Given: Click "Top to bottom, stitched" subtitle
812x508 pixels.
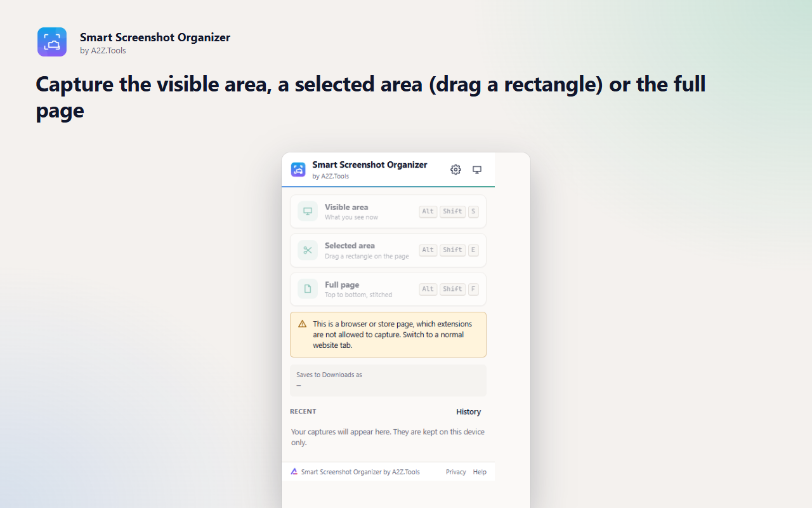Looking at the screenshot, I should (358, 295).
